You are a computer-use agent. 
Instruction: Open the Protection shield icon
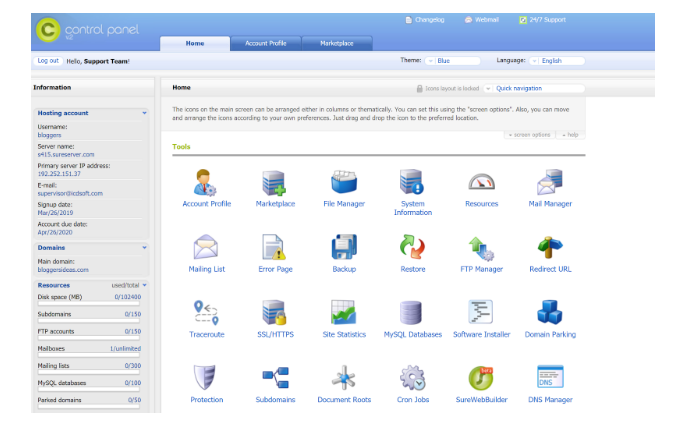pyautogui.click(x=205, y=377)
